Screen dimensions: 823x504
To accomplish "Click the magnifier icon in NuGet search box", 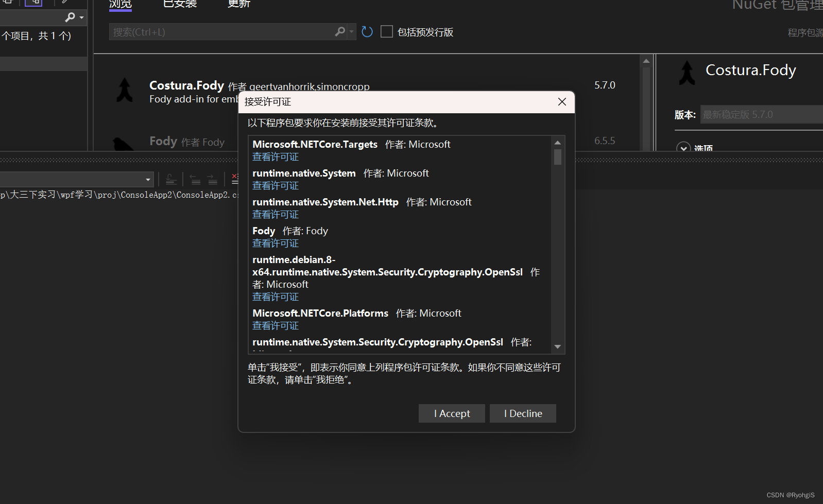I will pyautogui.click(x=340, y=32).
